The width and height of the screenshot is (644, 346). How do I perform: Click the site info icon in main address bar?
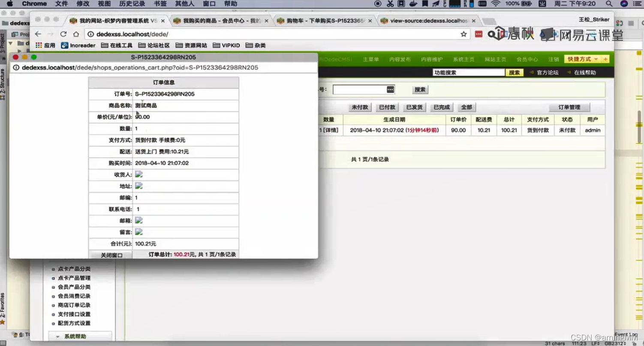91,34
